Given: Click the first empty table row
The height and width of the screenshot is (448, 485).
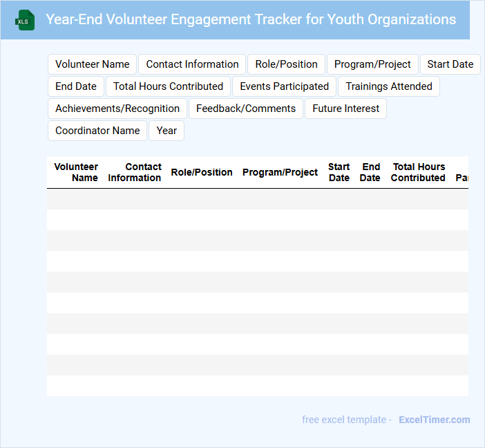Looking at the screenshot, I should point(257,199).
